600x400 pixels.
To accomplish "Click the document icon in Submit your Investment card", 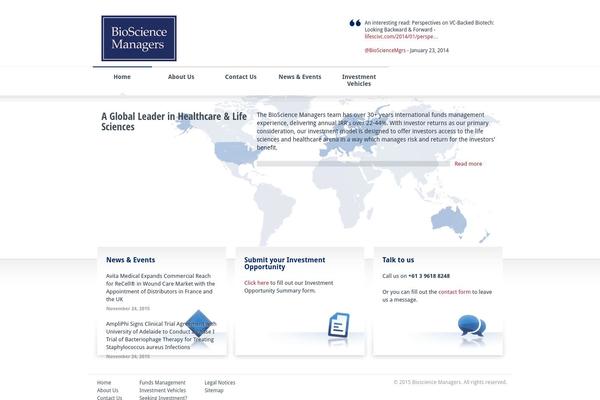I will (x=339, y=325).
